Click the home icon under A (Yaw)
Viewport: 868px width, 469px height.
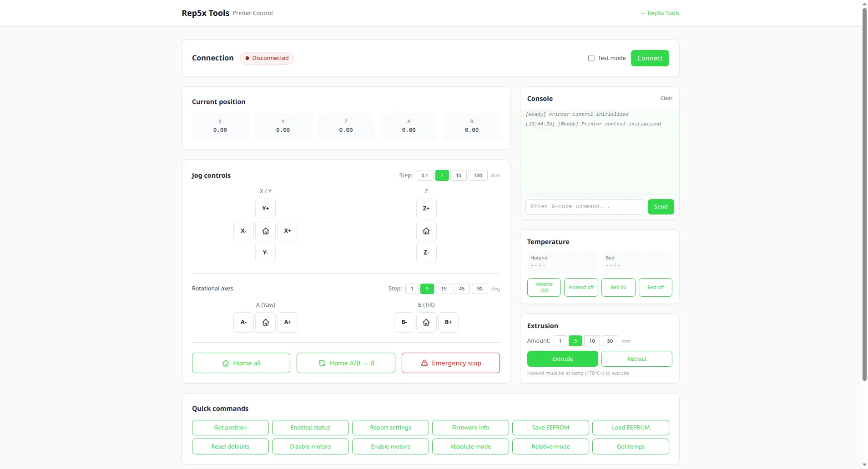coord(266,322)
